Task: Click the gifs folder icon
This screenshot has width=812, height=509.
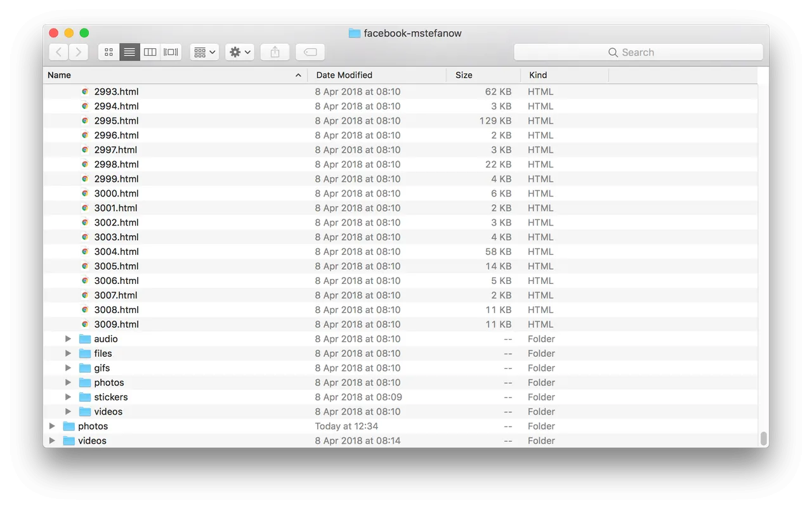Action: coord(85,368)
